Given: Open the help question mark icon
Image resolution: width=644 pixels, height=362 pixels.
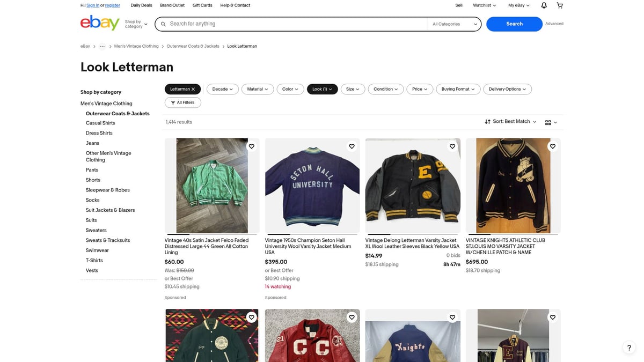Looking at the screenshot, I should (628, 347).
